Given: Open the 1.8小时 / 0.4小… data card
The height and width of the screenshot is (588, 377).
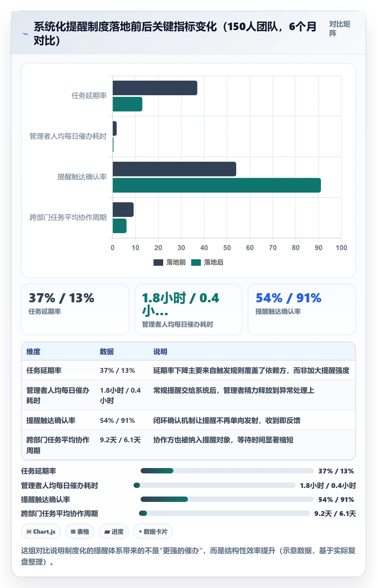Looking at the screenshot, I should click(x=188, y=309).
